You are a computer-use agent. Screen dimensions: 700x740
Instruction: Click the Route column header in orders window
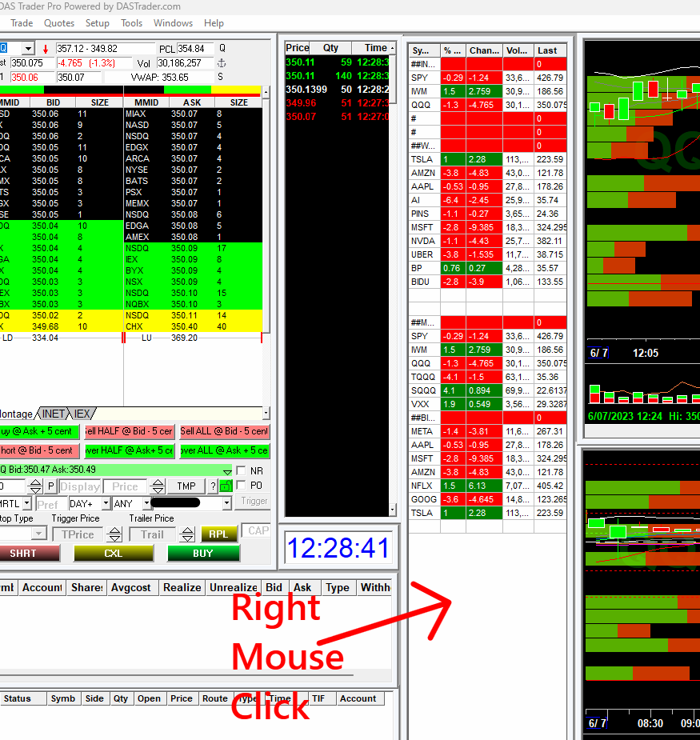tap(214, 698)
